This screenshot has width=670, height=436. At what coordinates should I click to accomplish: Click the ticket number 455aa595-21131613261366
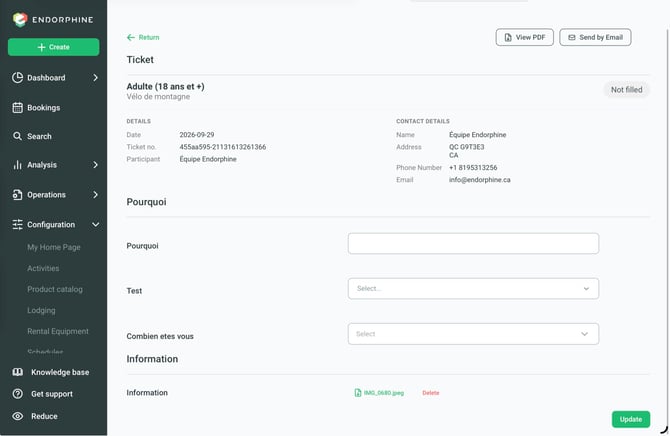click(x=223, y=147)
